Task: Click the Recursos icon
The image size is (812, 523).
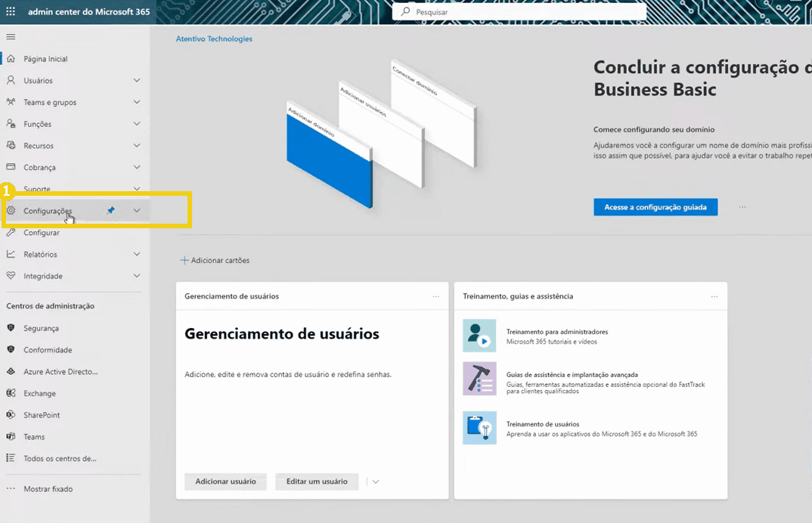Action: coord(11,146)
